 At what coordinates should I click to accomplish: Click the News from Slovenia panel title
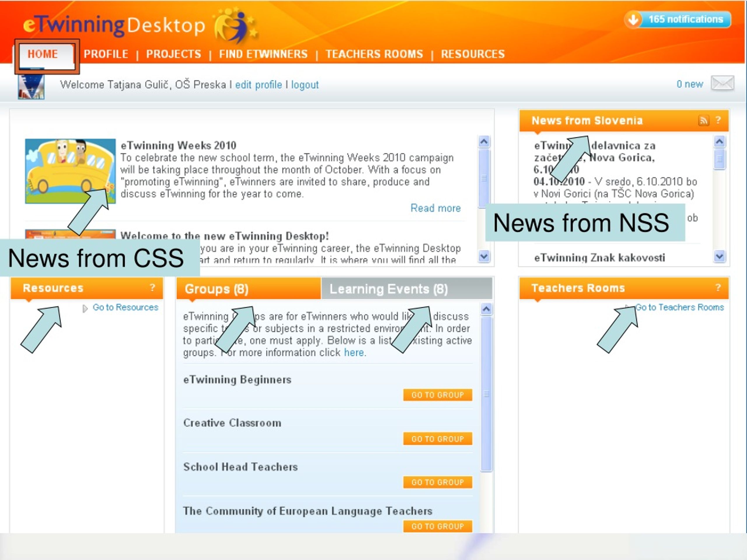click(587, 120)
